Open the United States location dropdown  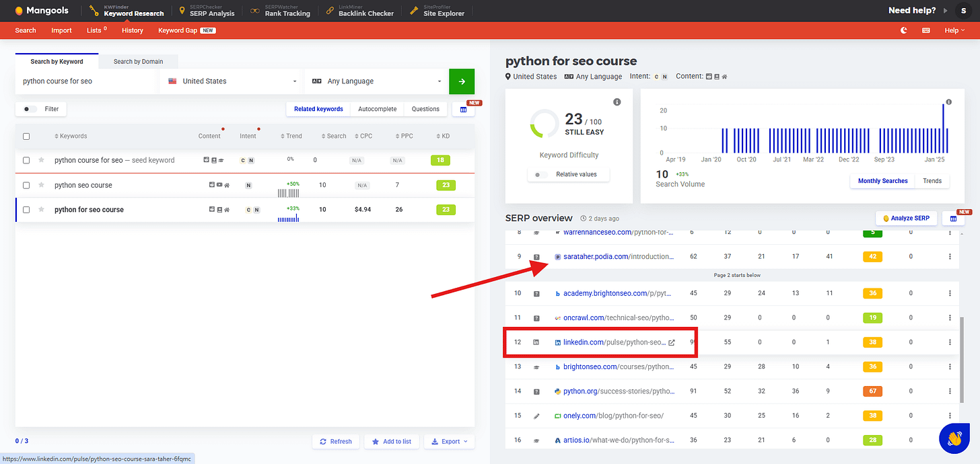click(232, 81)
